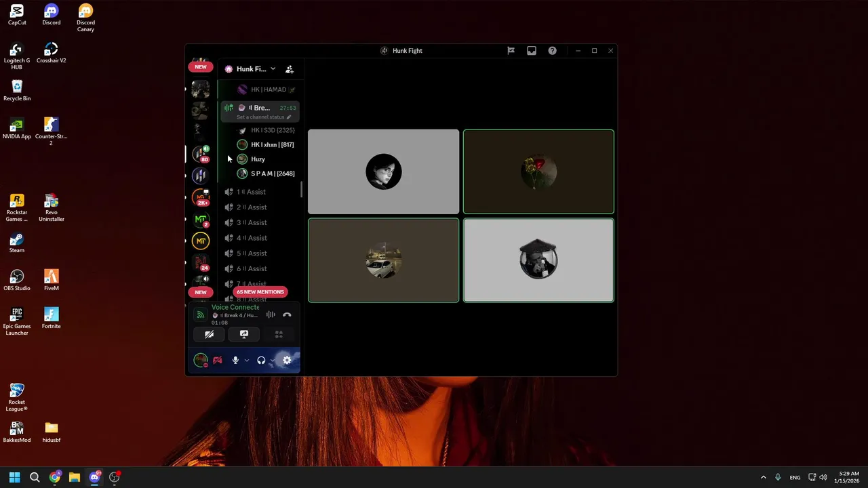Open FiveM desktop shortcut

[x=52, y=280]
